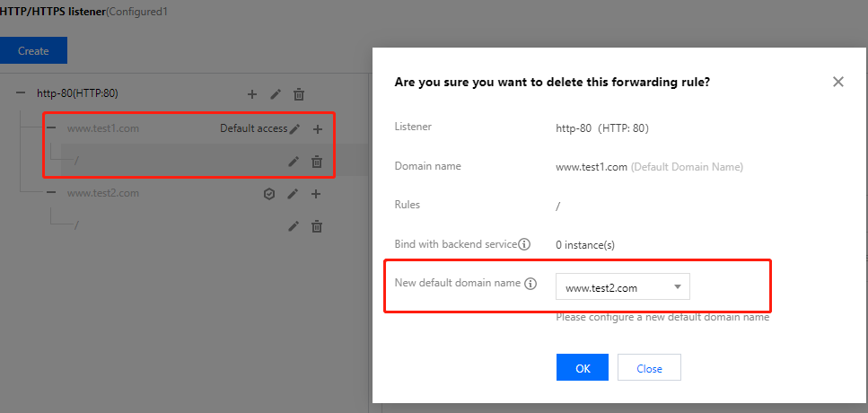This screenshot has height=413, width=868.
Task: Collapse the http-80(HTTP:80) listener node
Action: point(21,92)
